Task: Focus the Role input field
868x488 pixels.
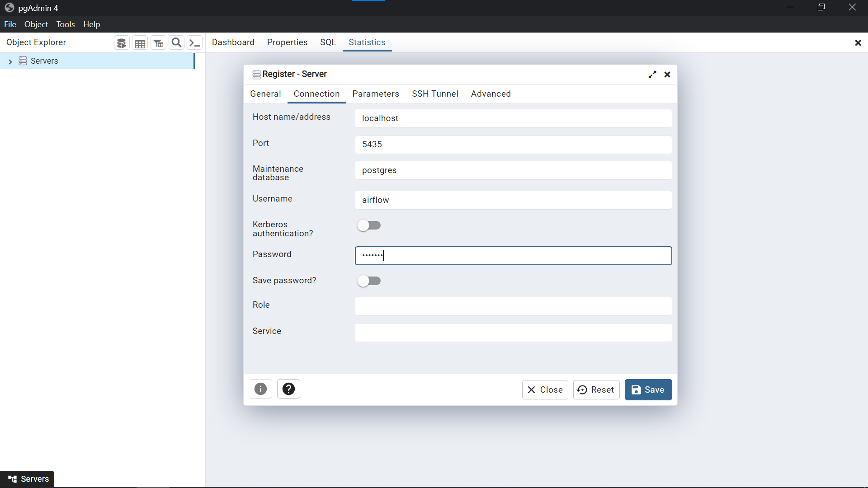Action: point(513,306)
